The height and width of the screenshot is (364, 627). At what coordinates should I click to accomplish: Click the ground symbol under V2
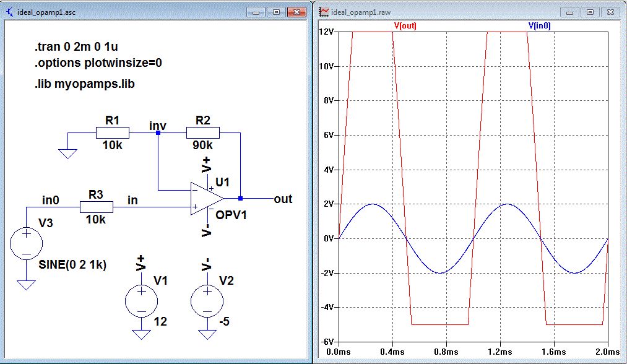(207, 335)
